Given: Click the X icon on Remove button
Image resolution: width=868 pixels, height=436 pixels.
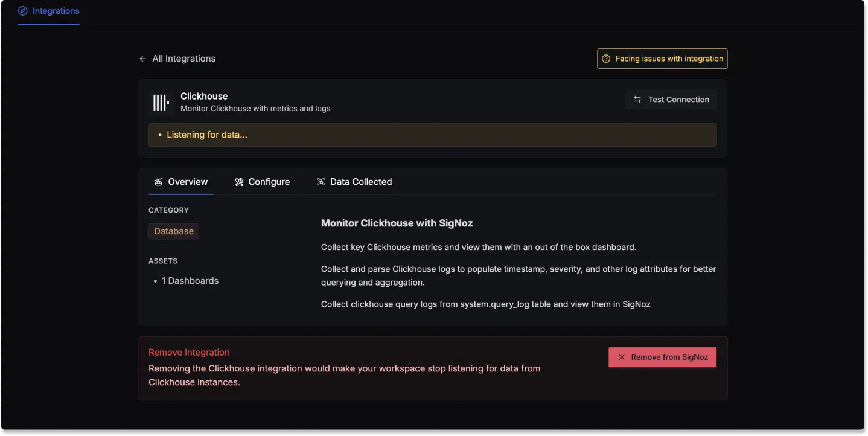Looking at the screenshot, I should [622, 357].
